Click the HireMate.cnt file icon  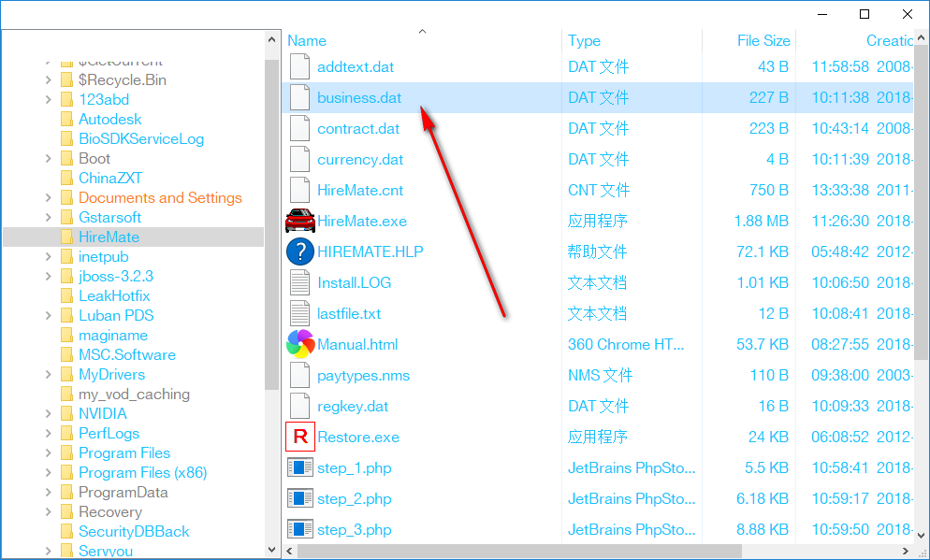(299, 190)
